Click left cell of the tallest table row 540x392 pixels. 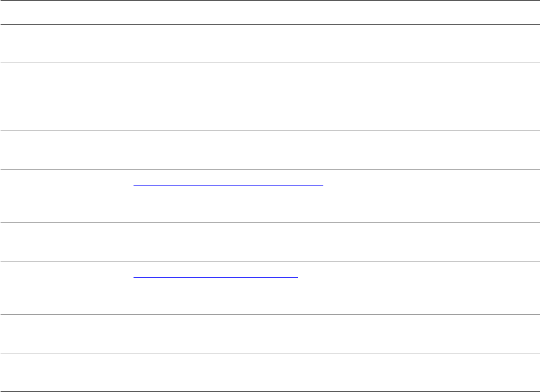point(64,97)
